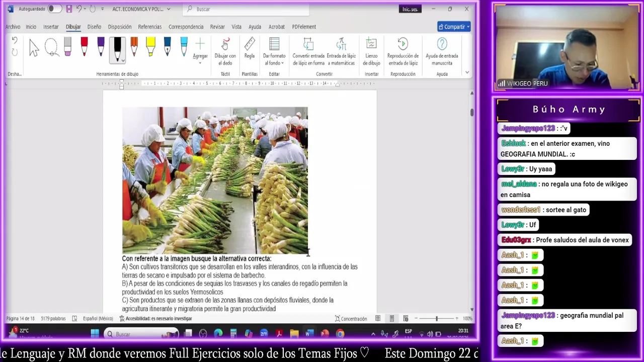Choose the yellow highlighter
Viewport: 644px width, 362px height.
click(150, 47)
